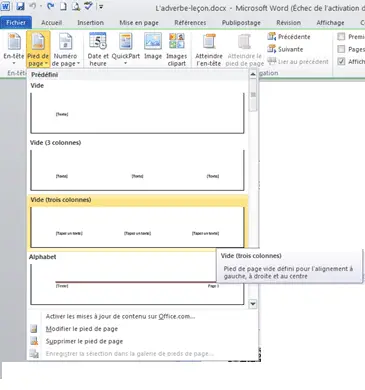Open the Fichier tab
365x390 pixels.
coord(16,23)
